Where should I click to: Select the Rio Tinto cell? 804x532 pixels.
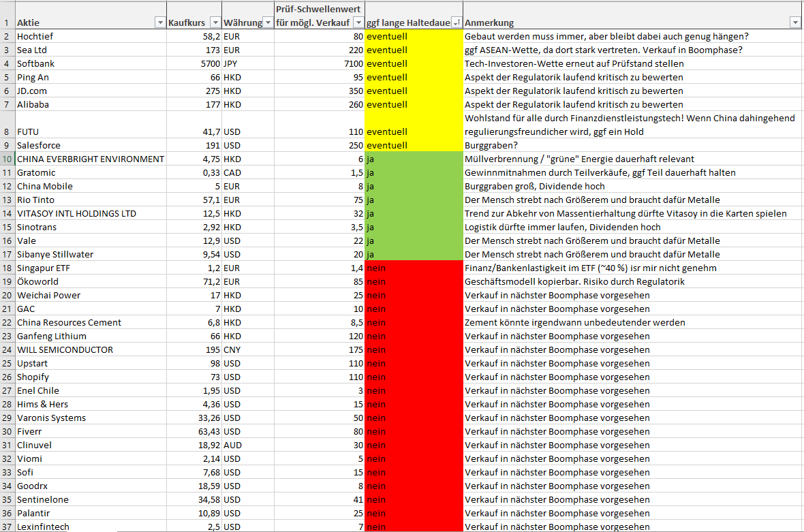click(91, 200)
